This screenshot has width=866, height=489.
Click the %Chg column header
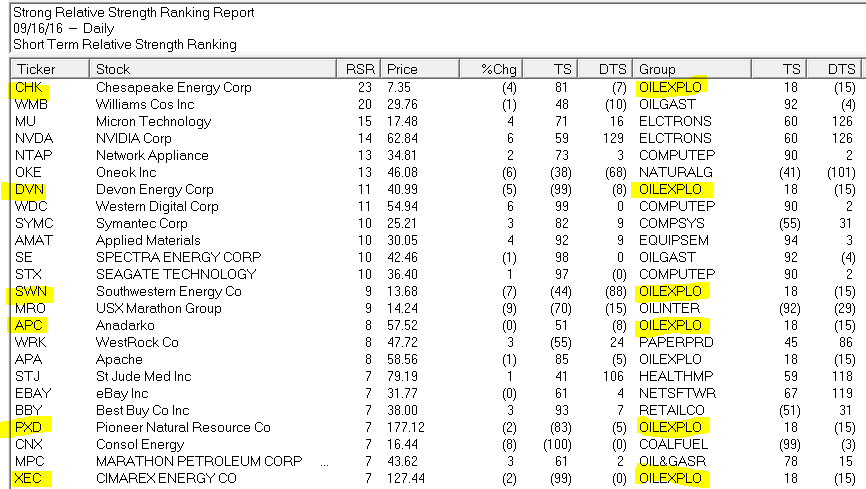(x=491, y=69)
